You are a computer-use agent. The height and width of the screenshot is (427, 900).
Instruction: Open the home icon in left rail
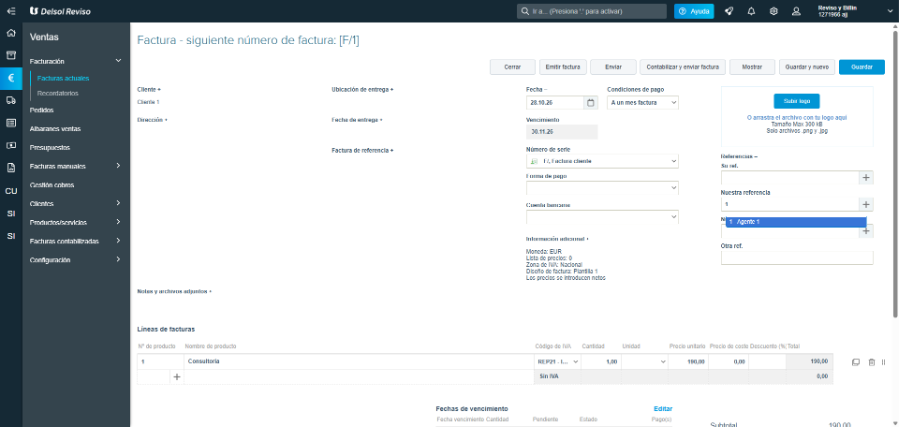pyautogui.click(x=11, y=33)
